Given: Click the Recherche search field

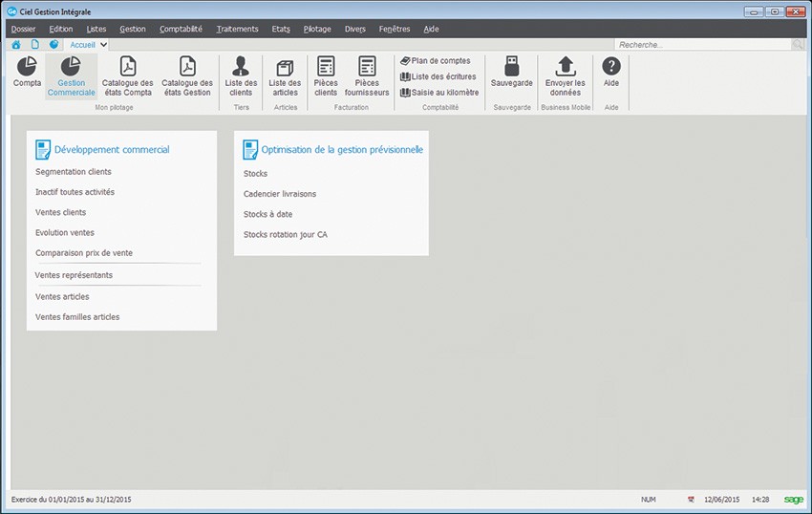Looking at the screenshot, I should click(702, 45).
